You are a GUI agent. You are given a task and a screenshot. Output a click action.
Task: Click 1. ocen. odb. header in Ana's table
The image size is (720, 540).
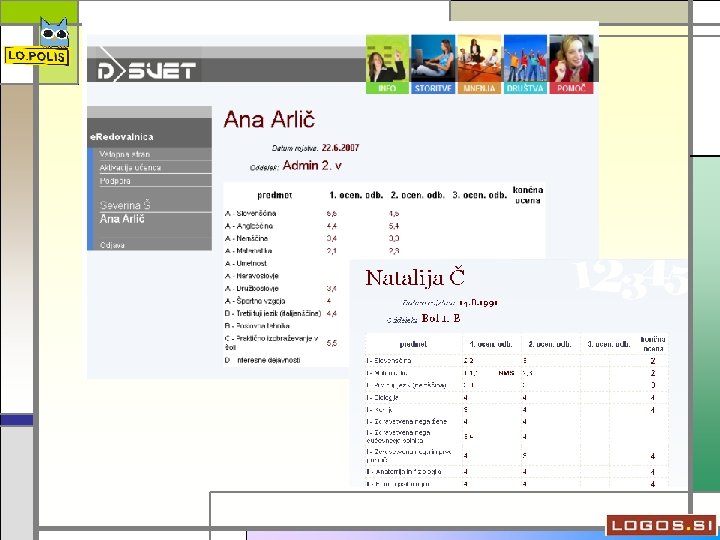tap(356, 195)
